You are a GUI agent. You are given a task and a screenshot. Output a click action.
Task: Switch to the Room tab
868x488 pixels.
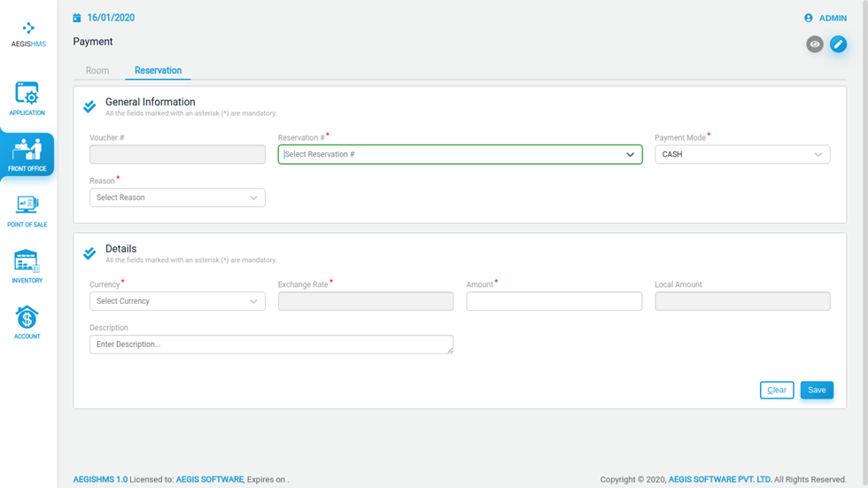tap(97, 70)
